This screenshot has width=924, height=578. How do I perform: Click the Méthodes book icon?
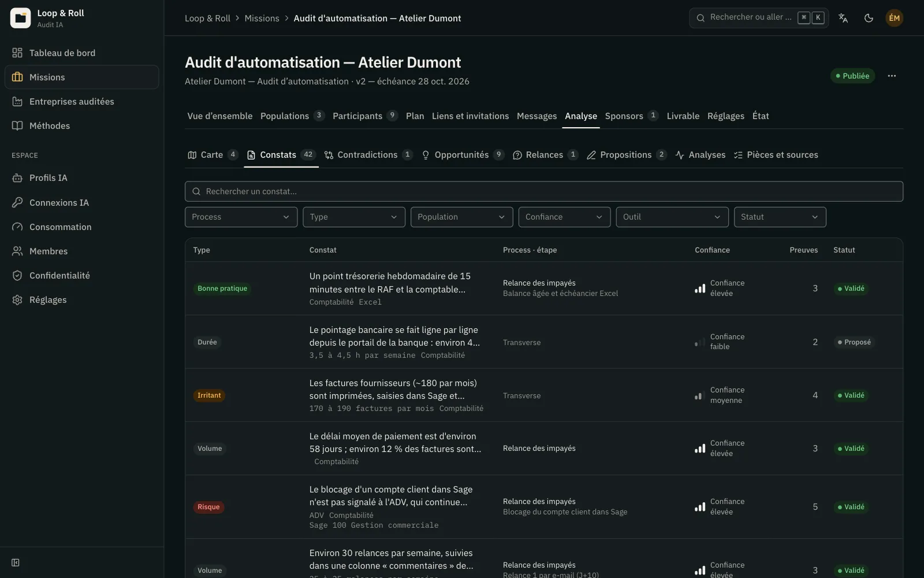17,125
